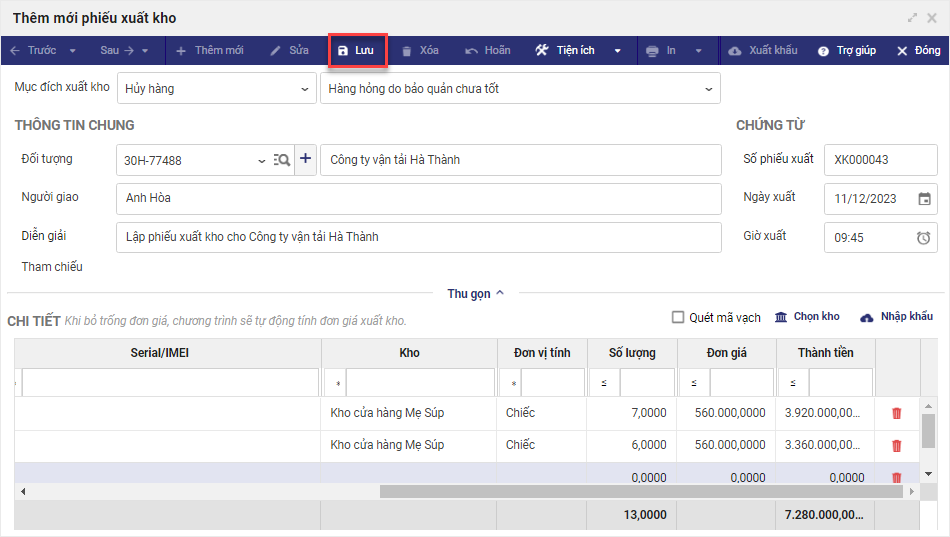Click the Lưu save button
This screenshot has height=537, width=950.
[x=357, y=51]
